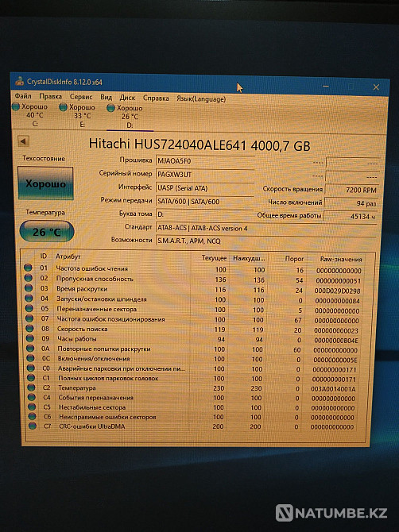
Task: Open the Язык(Language) menu
Action: 201,98
